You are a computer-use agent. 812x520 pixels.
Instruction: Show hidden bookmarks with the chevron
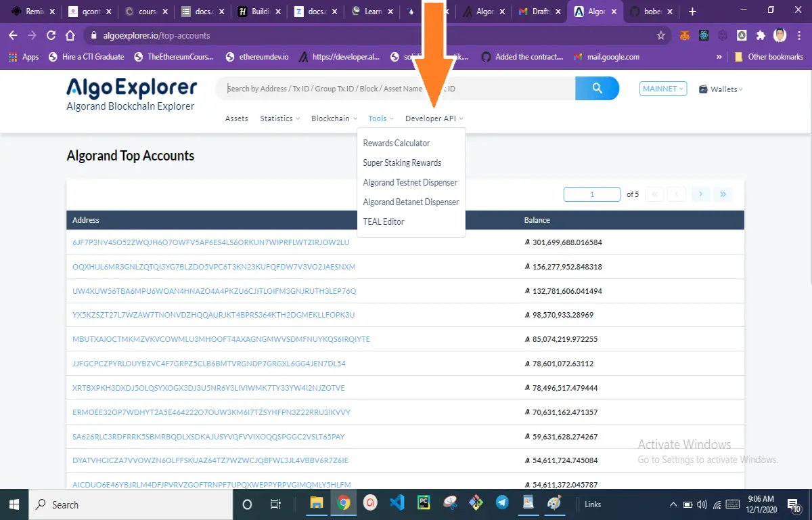[719, 57]
